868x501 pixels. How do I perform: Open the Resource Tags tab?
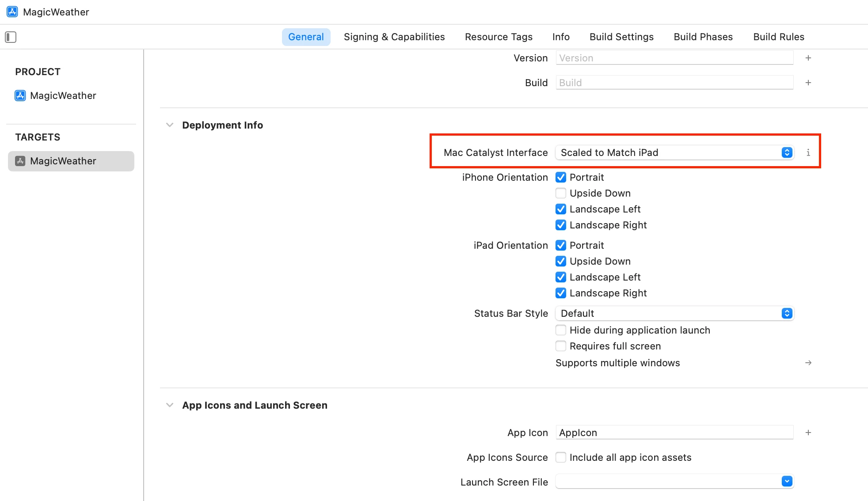(x=499, y=37)
